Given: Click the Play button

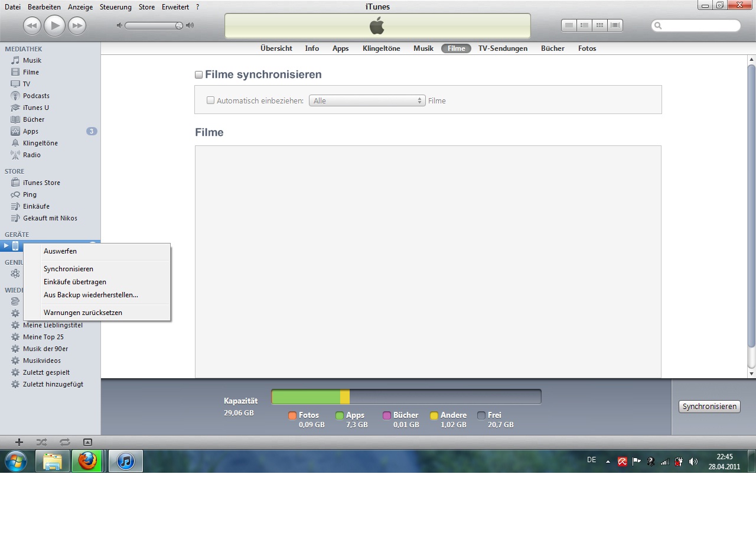Looking at the screenshot, I should pyautogui.click(x=54, y=25).
